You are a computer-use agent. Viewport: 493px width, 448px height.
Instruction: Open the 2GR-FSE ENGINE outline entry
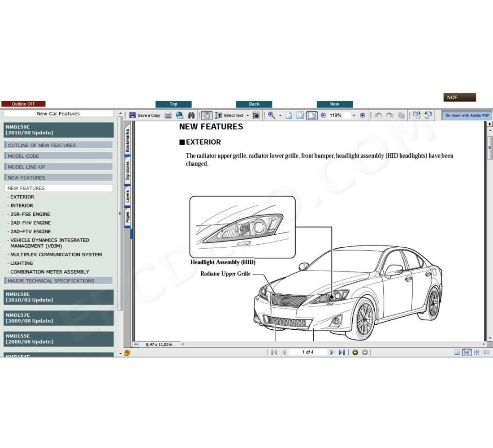point(30,214)
